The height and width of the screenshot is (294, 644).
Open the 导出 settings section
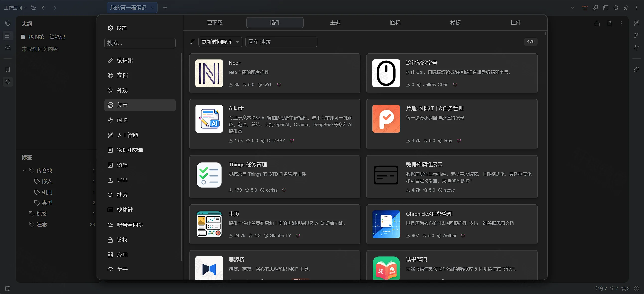click(140, 180)
